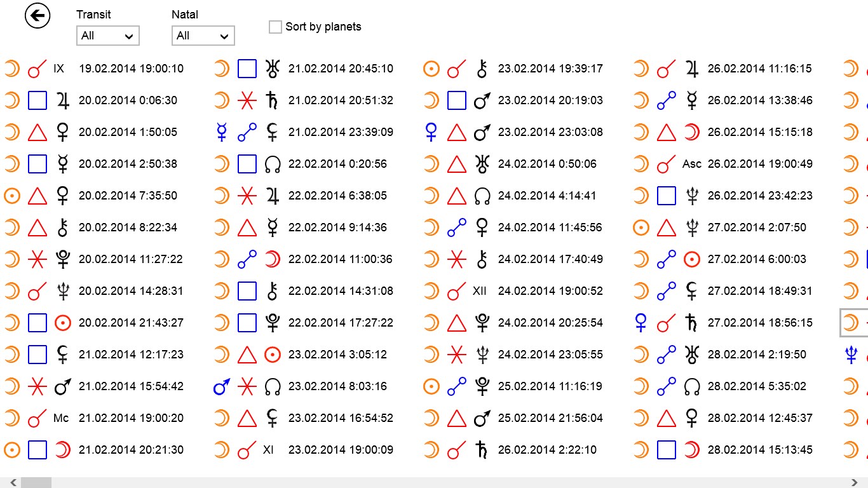This screenshot has height=488, width=868.
Task: Click the horizontal scrollbar thumb
Action: coord(36,483)
